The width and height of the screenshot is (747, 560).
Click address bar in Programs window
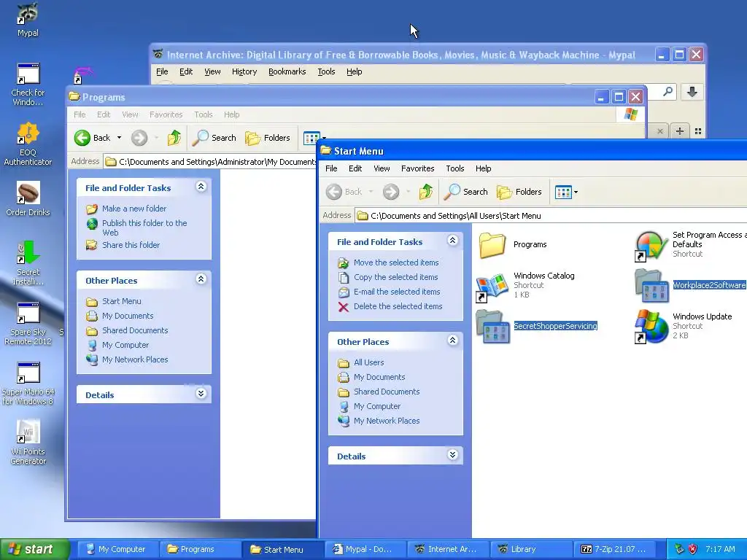click(x=209, y=162)
